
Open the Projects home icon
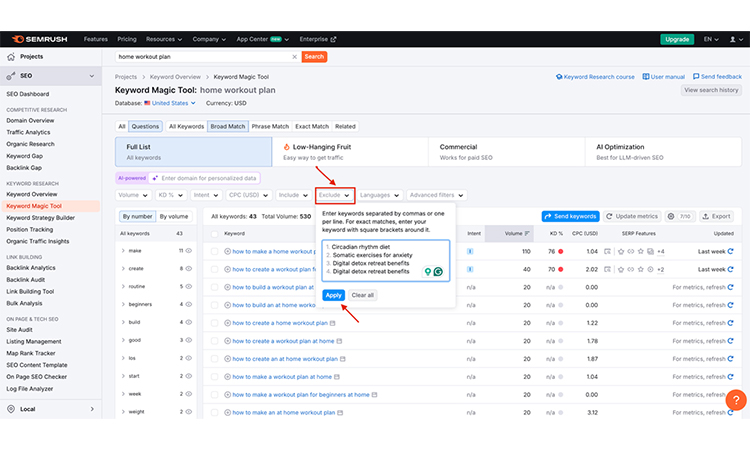point(11,56)
